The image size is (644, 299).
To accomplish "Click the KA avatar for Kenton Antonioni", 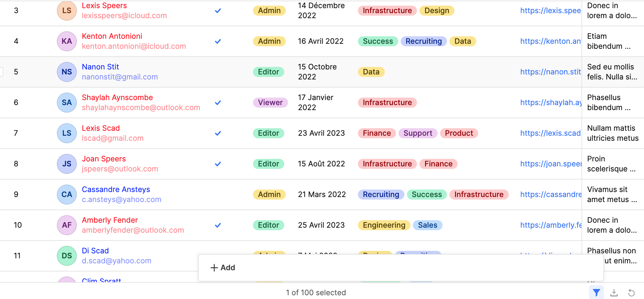I will 67,41.
